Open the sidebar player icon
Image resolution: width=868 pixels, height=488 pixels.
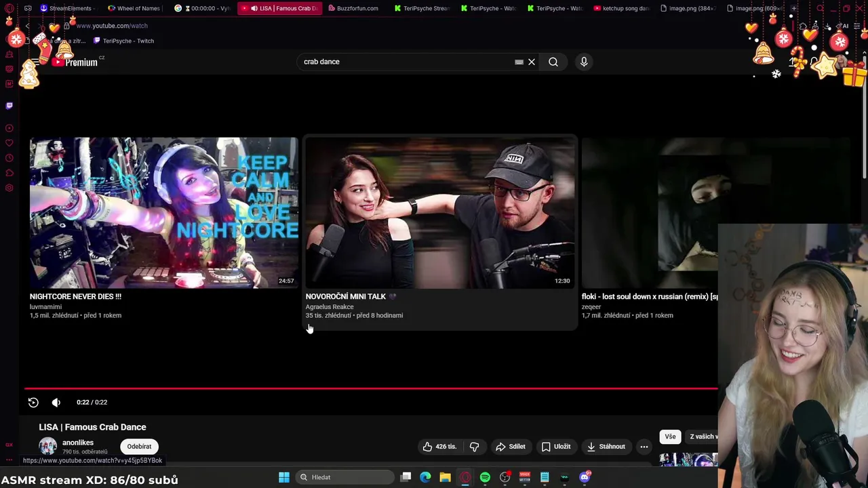click(9, 128)
